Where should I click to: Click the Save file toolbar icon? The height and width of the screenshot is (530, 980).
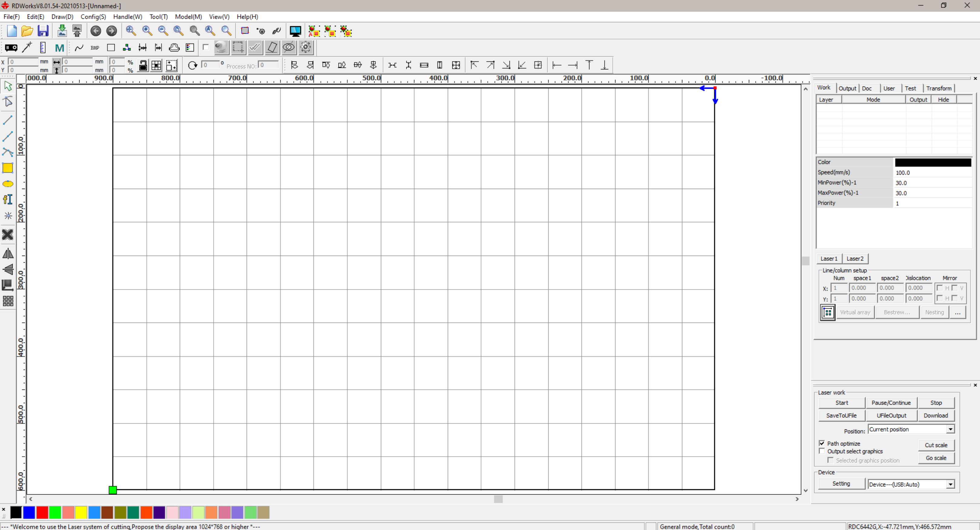point(43,31)
